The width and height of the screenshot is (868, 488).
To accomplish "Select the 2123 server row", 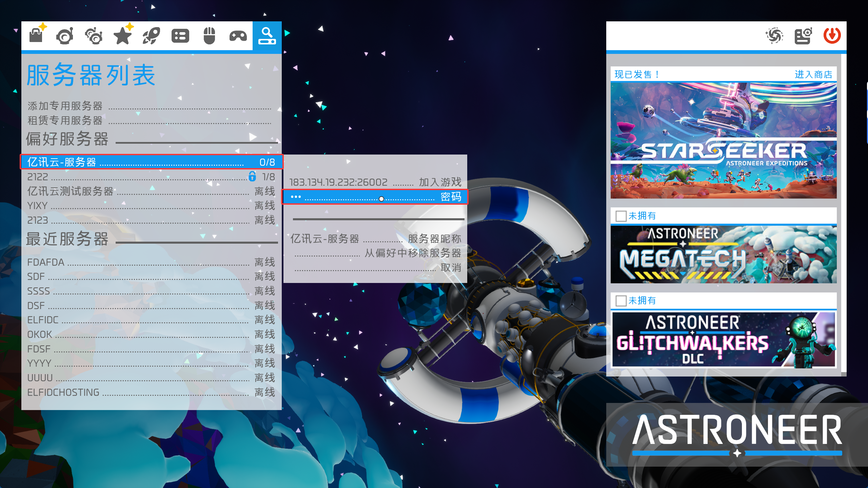I will [x=151, y=220].
